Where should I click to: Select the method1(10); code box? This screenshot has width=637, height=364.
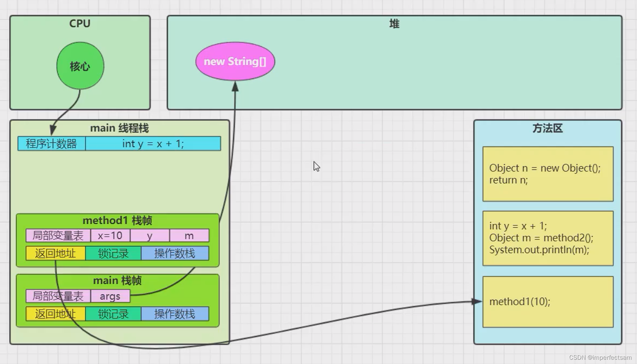point(548,302)
